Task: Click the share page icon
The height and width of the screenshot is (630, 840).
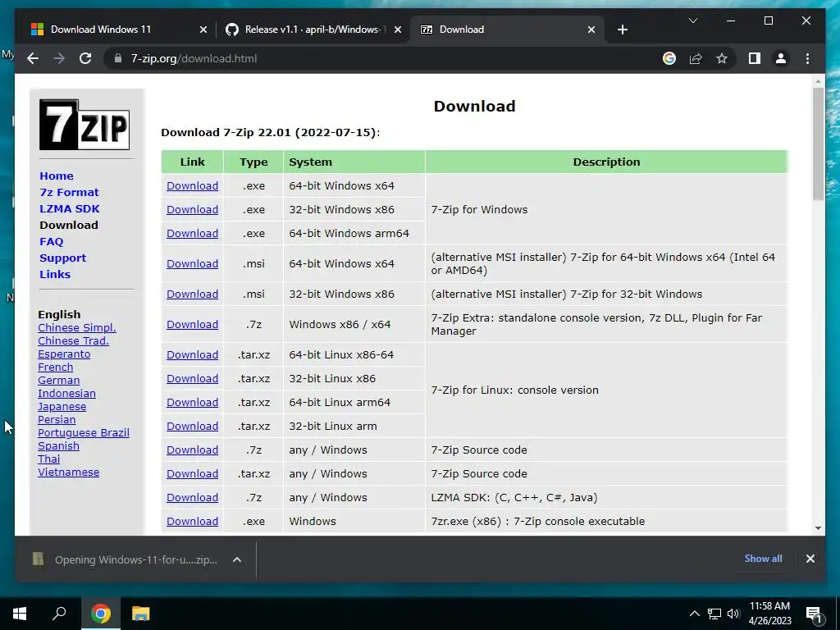Action: click(x=696, y=58)
